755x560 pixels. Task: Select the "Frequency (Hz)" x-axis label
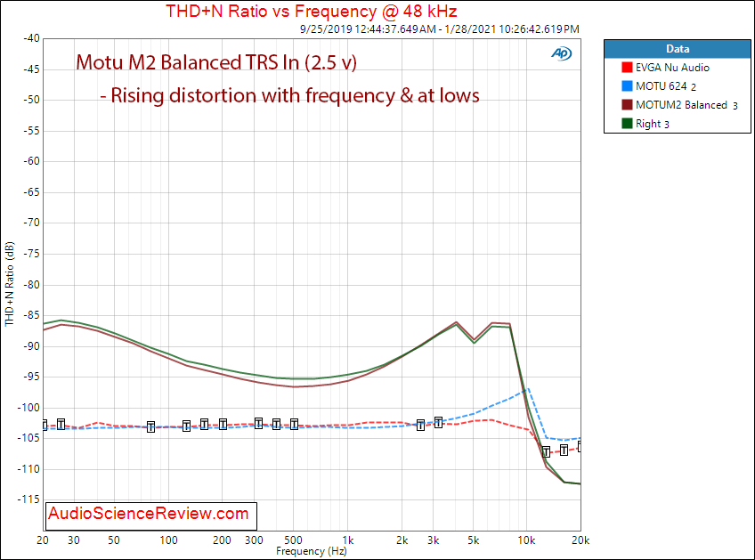pyautogui.click(x=311, y=551)
